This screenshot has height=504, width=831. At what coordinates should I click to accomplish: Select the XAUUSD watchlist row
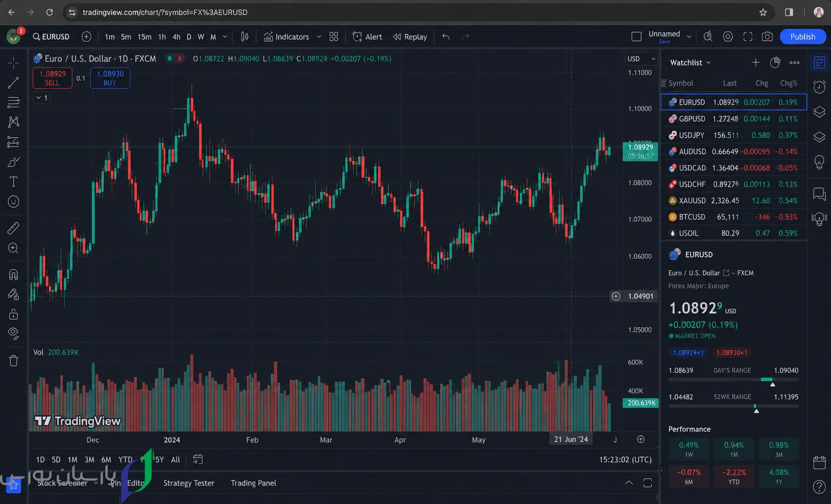[x=733, y=201]
